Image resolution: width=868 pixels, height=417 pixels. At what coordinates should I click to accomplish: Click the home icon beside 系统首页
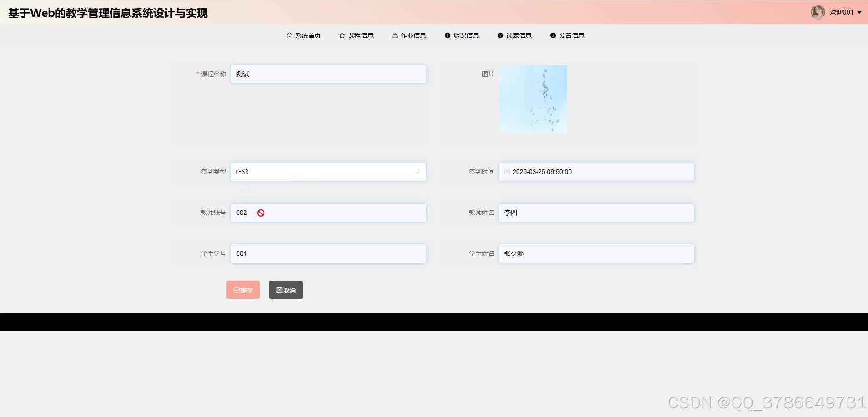[289, 35]
